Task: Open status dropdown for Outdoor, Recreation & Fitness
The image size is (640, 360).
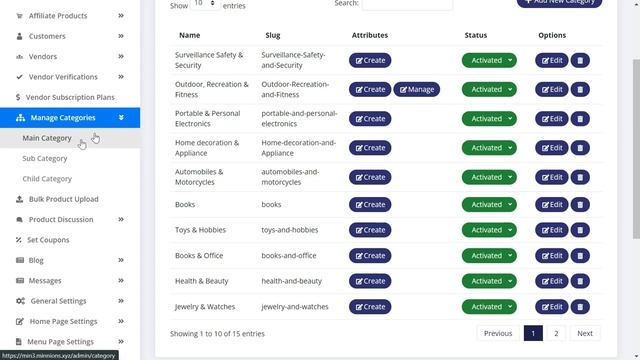Action: [x=489, y=89]
